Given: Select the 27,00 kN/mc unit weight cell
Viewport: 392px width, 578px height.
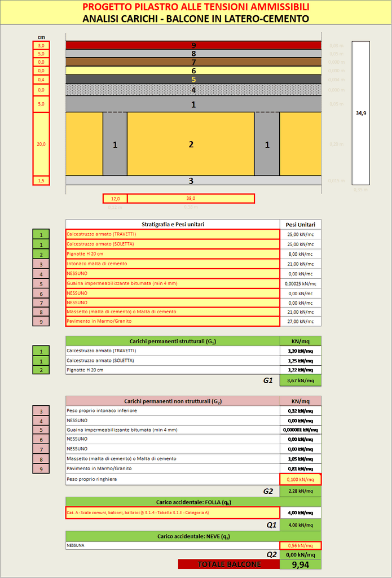Looking at the screenshot, I should coord(301,321).
